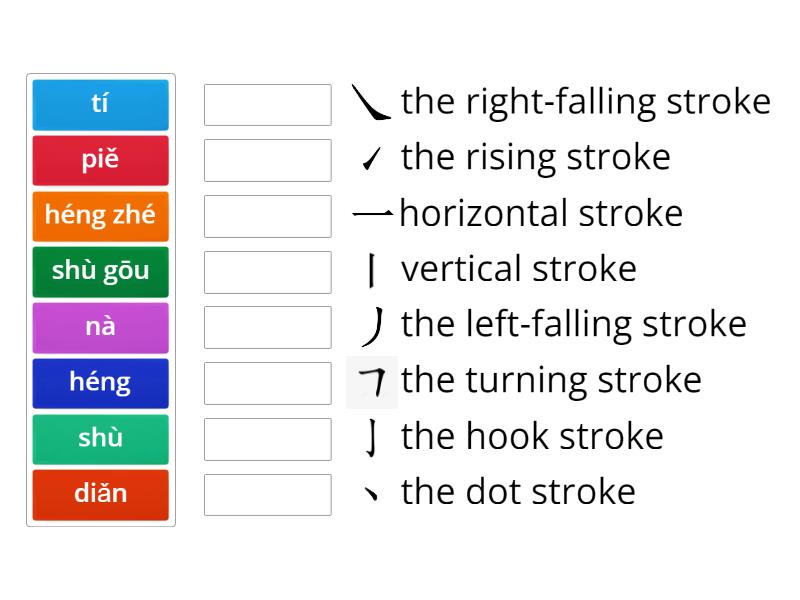The height and width of the screenshot is (600, 800).
Task: Click the dark orange diǎn tile
Action: [100, 494]
